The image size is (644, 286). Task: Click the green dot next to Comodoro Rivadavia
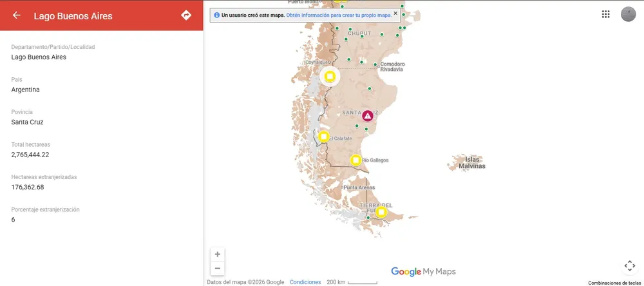coord(375,64)
